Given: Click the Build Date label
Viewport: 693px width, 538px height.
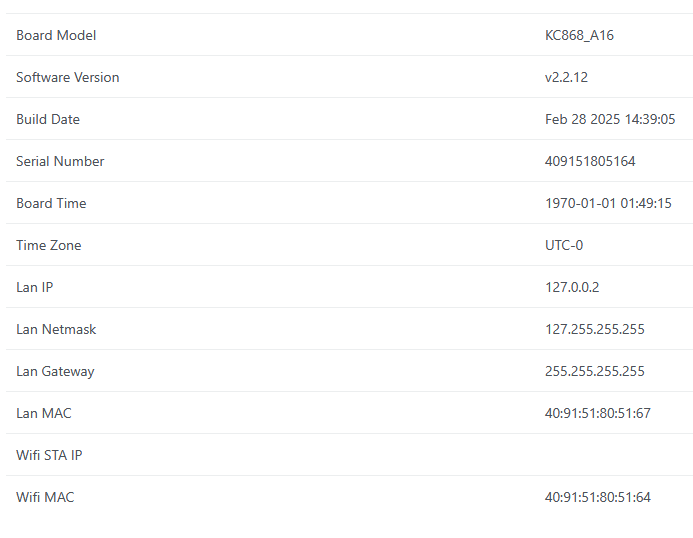Looking at the screenshot, I should point(48,119).
